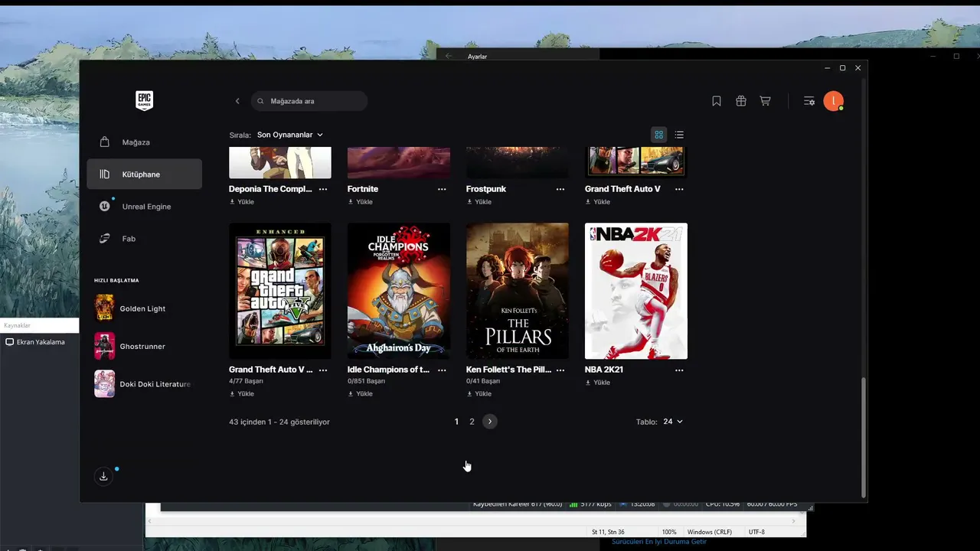This screenshot has width=980, height=551.
Task: Click the St 11, Stn 36 cursor position
Action: point(608,532)
